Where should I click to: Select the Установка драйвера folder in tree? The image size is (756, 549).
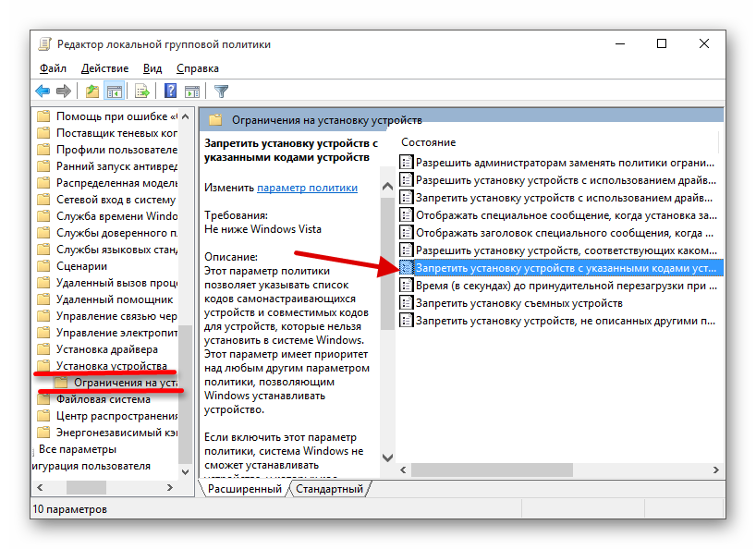click(x=106, y=349)
